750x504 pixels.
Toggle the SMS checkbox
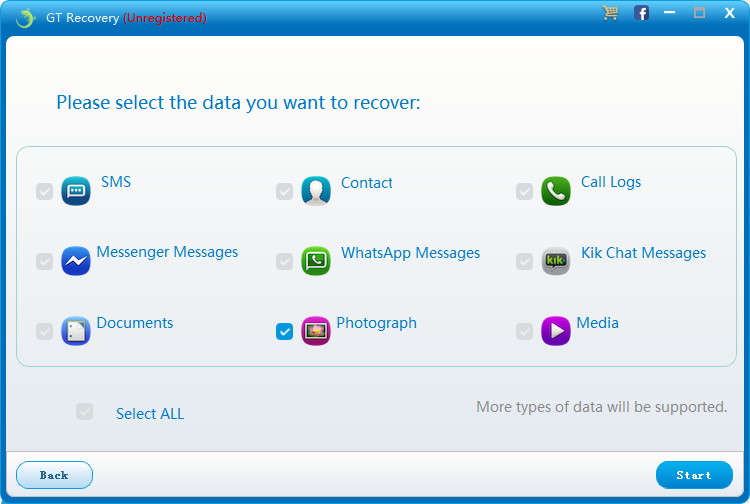click(44, 191)
